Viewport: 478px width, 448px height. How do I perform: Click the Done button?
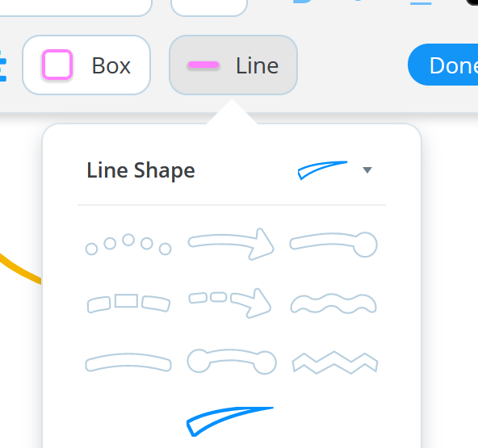(x=443, y=65)
